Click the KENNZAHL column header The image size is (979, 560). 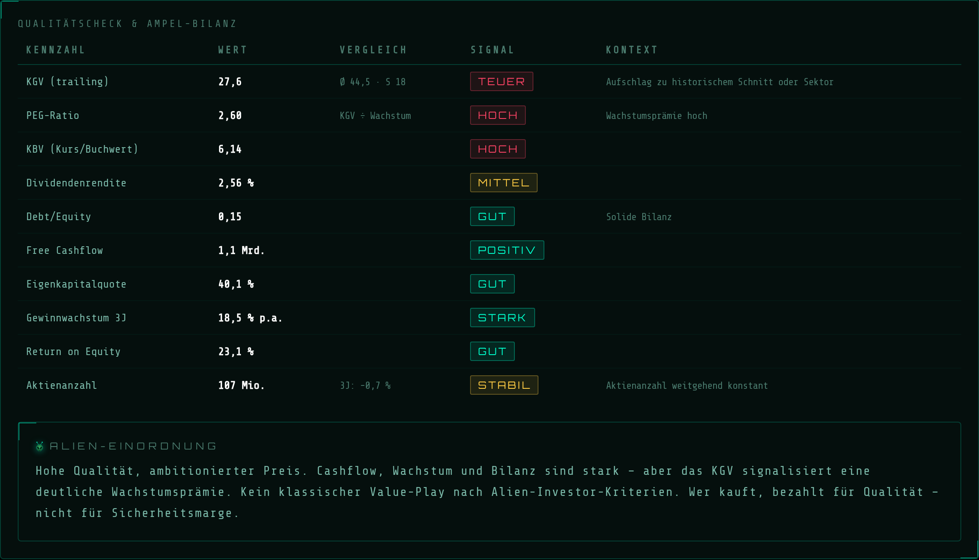coord(56,50)
